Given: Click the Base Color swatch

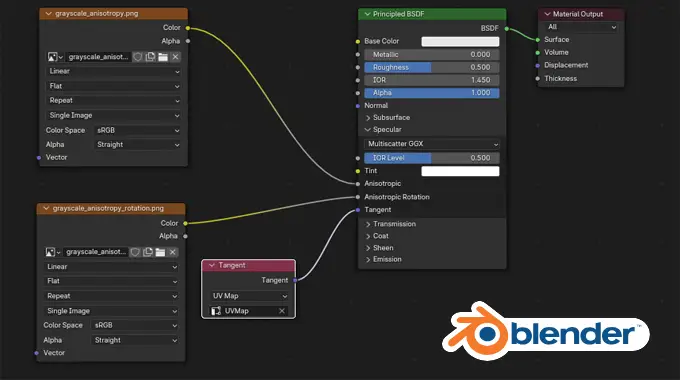Looking at the screenshot, I should tap(460, 41).
